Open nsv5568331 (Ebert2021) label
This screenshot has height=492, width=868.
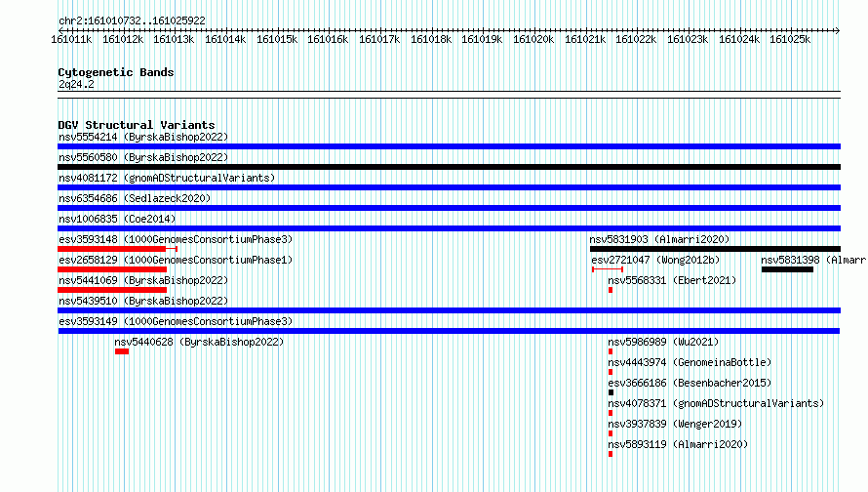point(672,280)
